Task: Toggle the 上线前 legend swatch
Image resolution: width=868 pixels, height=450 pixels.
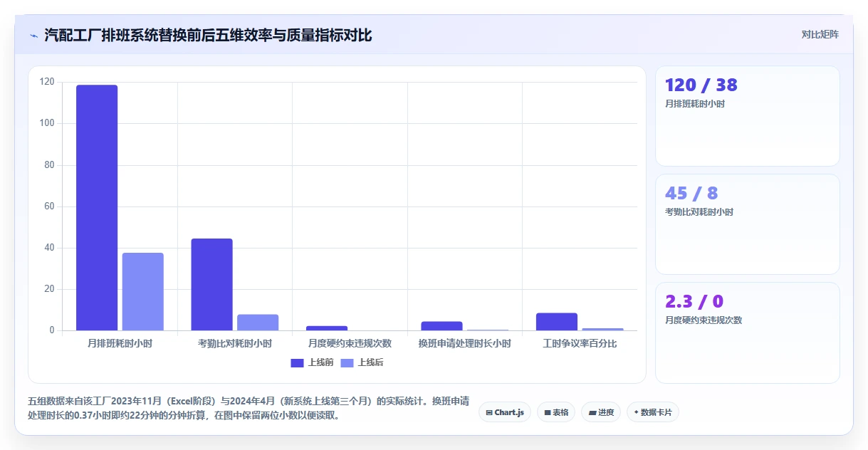Action: click(x=297, y=363)
